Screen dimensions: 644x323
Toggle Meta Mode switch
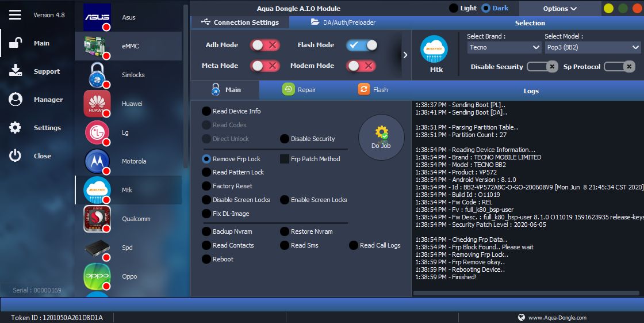click(265, 66)
